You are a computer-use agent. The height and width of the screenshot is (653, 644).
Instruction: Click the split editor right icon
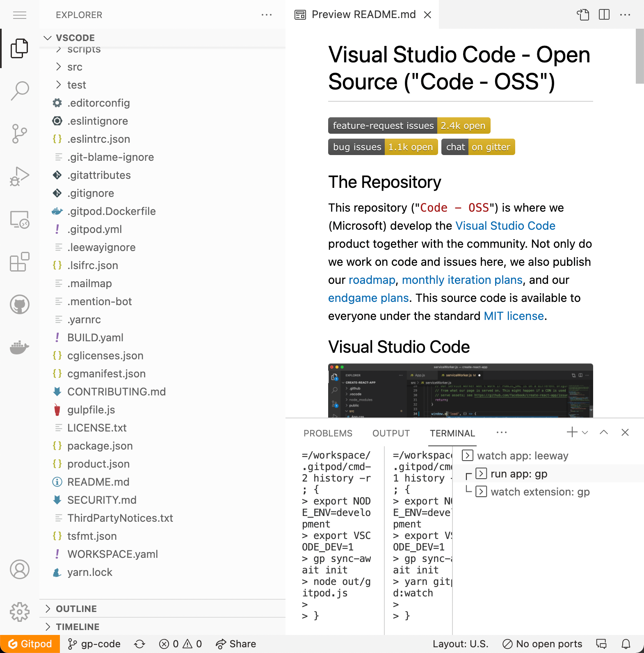coord(604,15)
